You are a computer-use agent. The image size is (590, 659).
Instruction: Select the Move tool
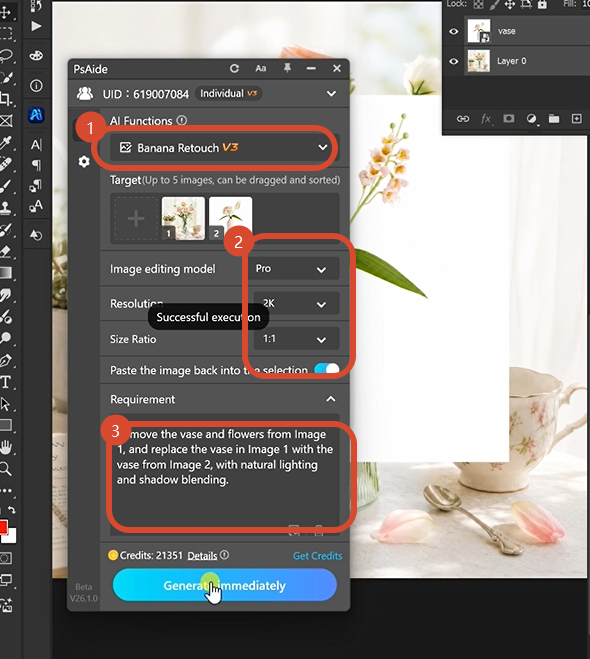6,11
